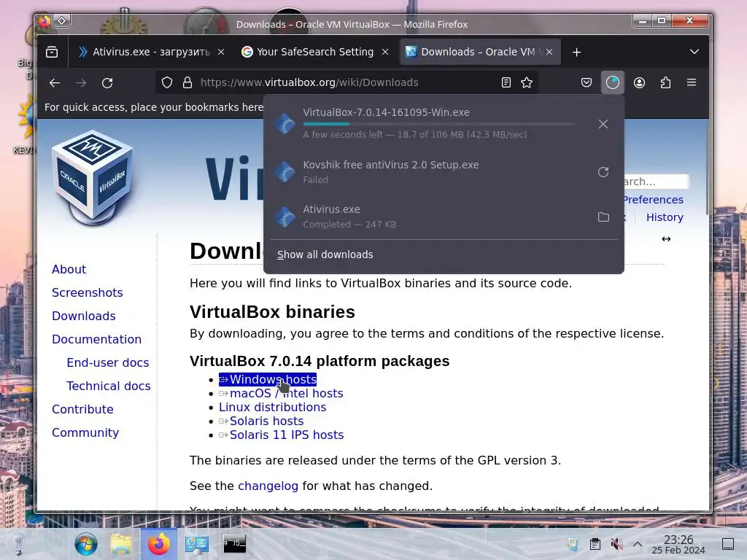747x560 pixels.
Task: Go back using the back arrow
Action: click(x=55, y=83)
